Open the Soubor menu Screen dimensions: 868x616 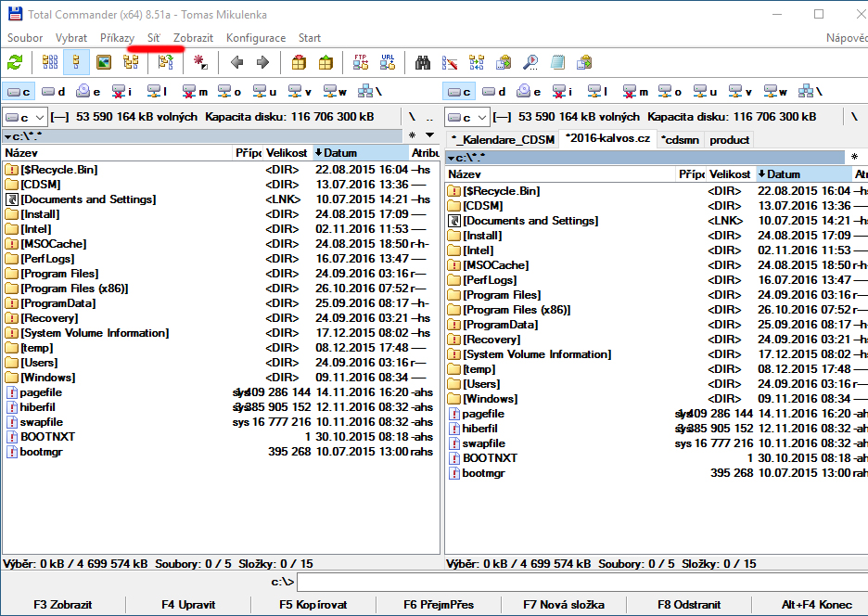pos(25,38)
